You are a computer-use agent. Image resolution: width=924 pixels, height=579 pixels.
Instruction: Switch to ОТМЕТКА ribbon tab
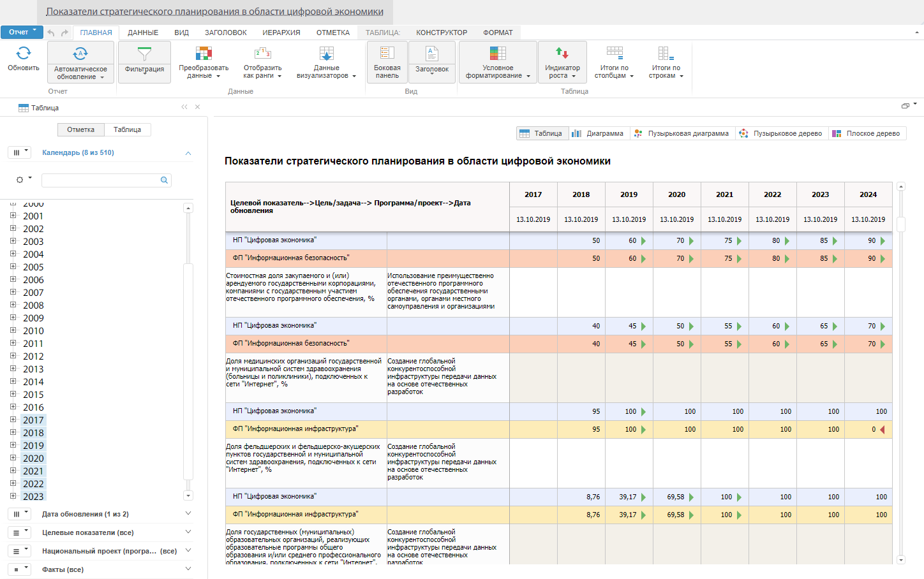click(x=333, y=33)
